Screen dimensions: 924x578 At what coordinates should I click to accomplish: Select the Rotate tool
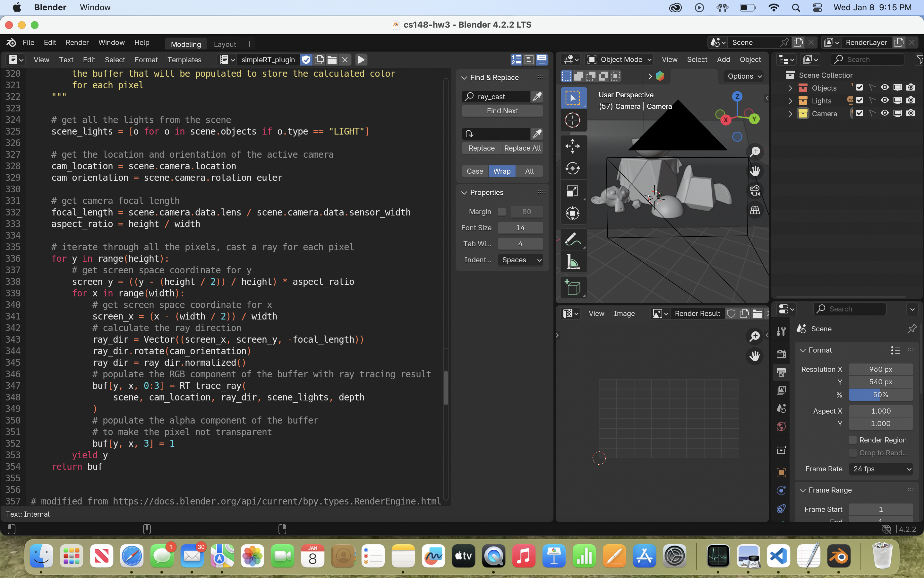coord(573,168)
